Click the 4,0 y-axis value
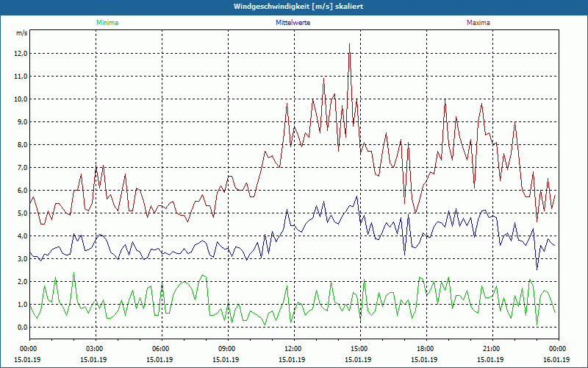This screenshot has width=588, height=368. coord(23,236)
